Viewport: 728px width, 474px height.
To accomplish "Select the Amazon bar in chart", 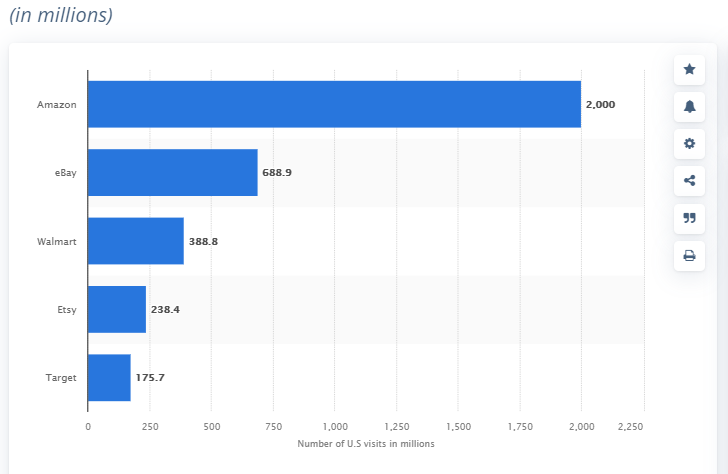I will [x=334, y=104].
